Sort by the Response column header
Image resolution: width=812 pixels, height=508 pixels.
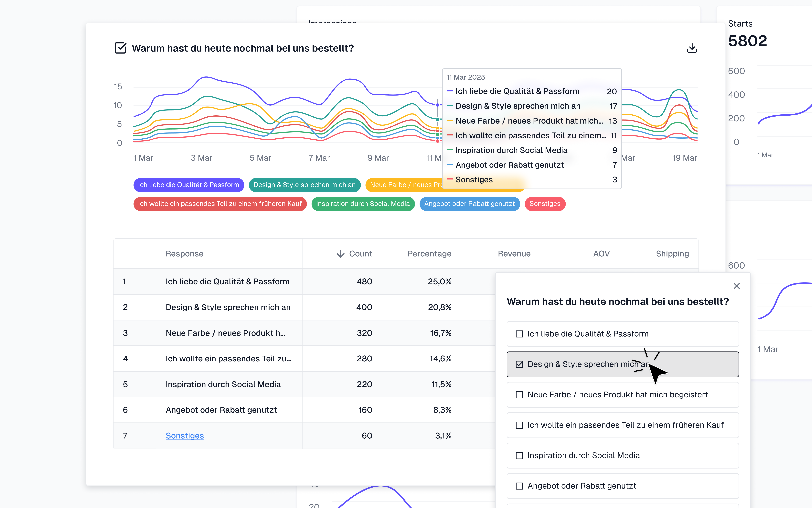point(184,254)
